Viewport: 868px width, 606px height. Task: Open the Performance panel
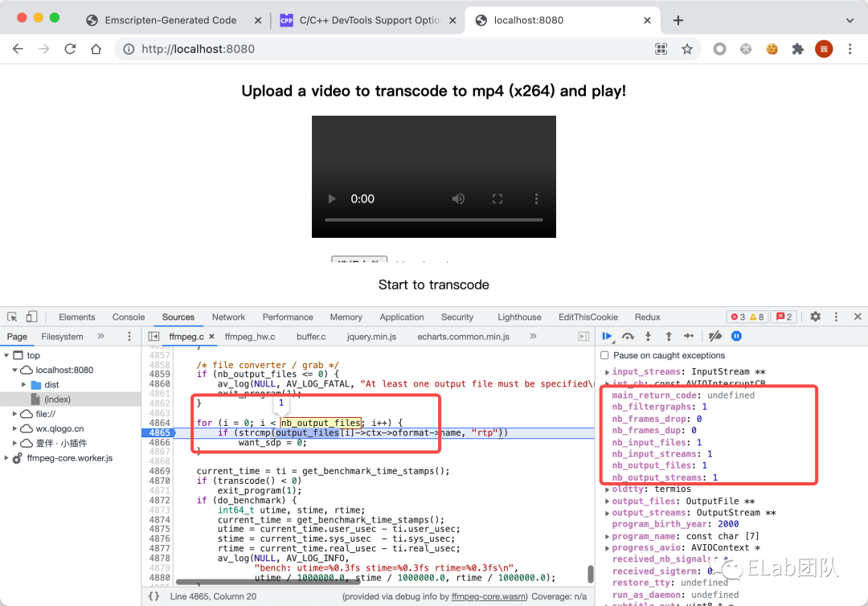point(287,317)
